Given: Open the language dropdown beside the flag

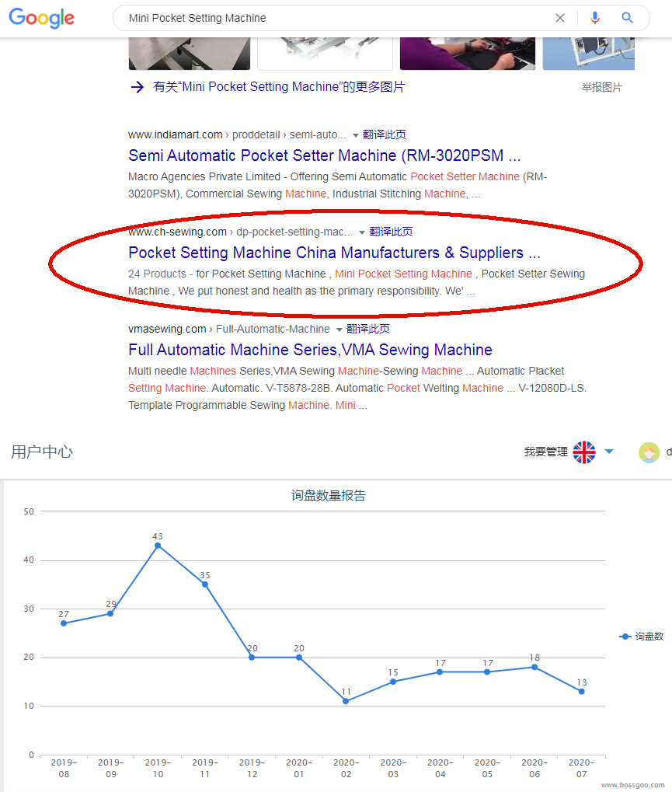Looking at the screenshot, I should point(609,452).
